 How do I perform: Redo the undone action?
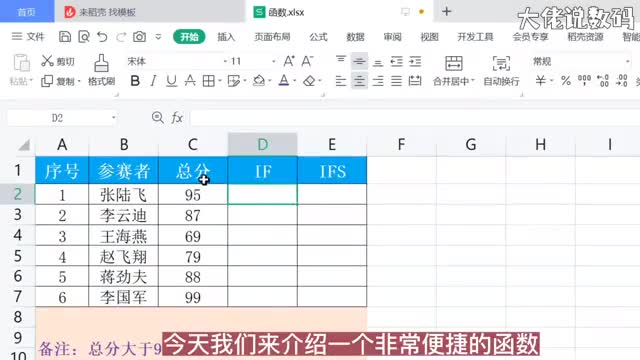coord(121,37)
